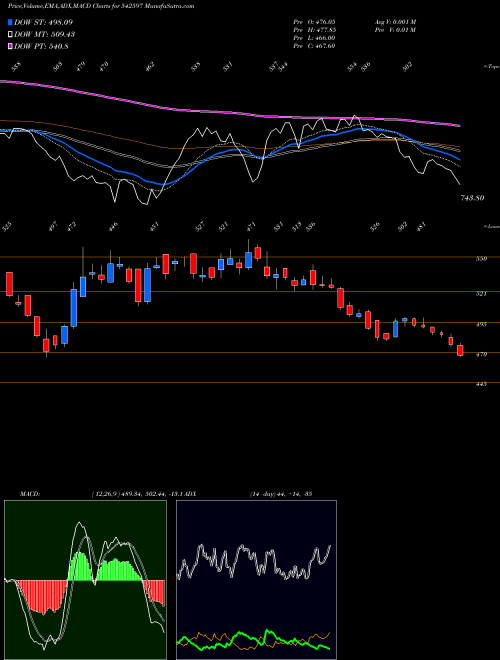Click the '<Tops' label at right edge
Viewport: 500px width, 660px height.
tap(491, 67)
